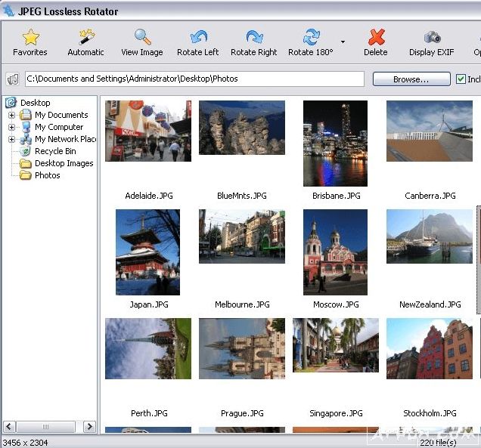Click tree panel scroll left arrow
Image resolution: width=481 pixels, height=448 pixels.
click(9, 427)
